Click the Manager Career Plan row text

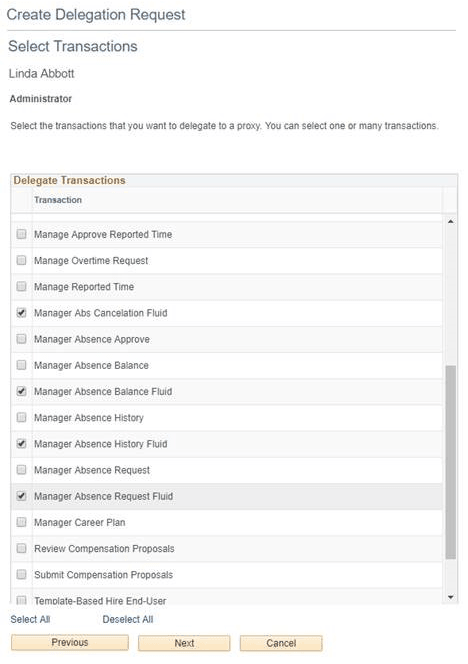coord(80,523)
